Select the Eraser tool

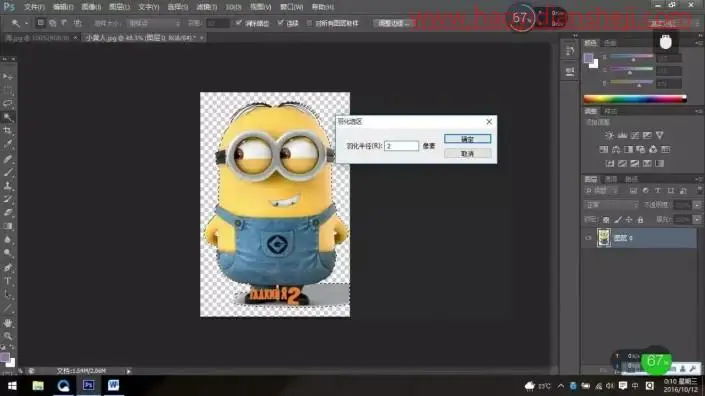8,212
